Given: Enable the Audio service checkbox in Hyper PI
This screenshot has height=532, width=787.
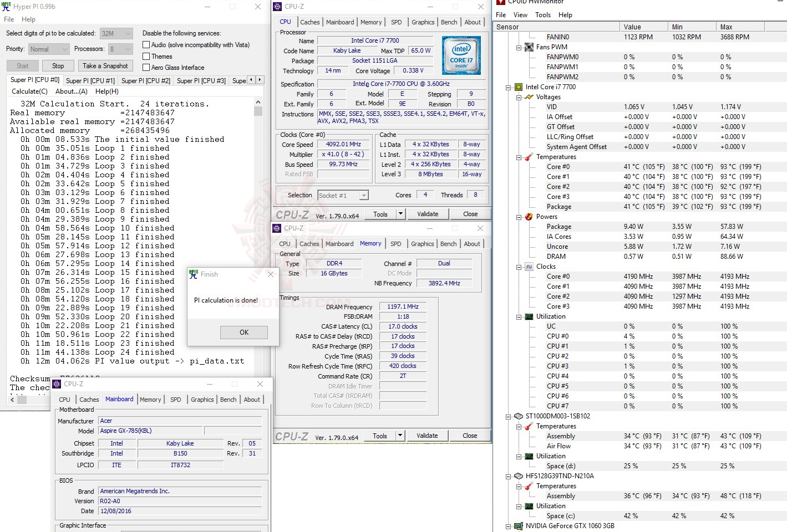Looking at the screenshot, I should pyautogui.click(x=146, y=45).
